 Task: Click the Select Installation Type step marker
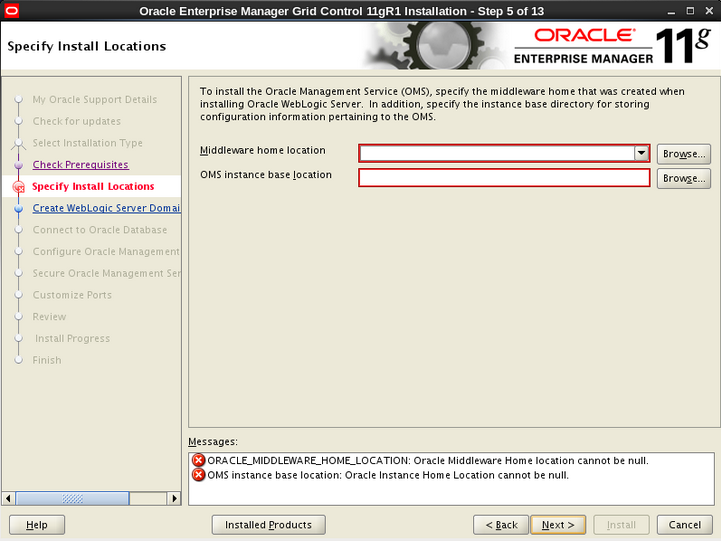tap(18, 143)
